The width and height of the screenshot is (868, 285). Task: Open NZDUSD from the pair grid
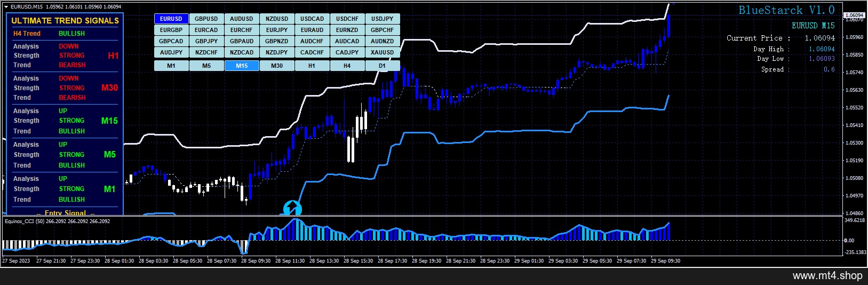point(277,19)
